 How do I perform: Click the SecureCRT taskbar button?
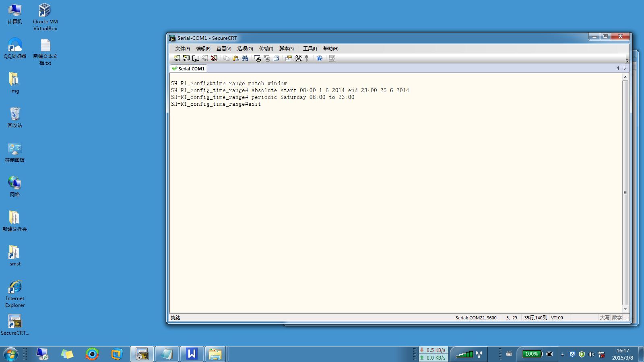[x=142, y=354]
